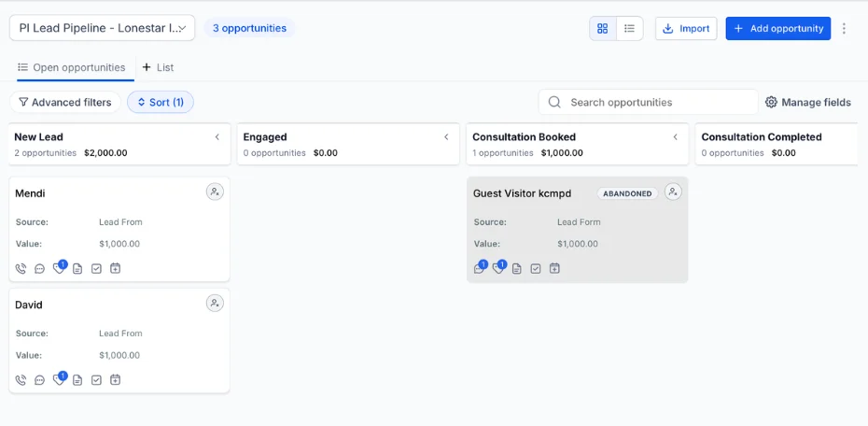
Task: Select the Open opportunities tab
Action: coord(72,67)
